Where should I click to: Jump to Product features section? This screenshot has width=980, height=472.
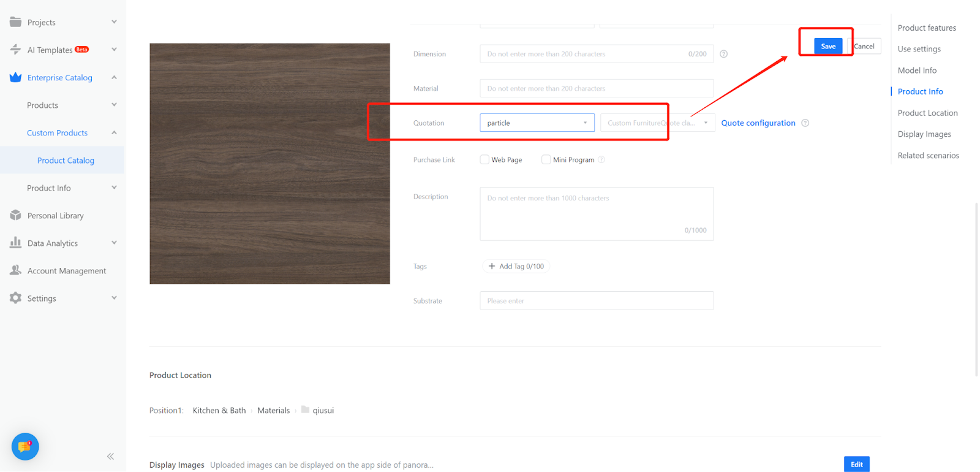pos(927,28)
